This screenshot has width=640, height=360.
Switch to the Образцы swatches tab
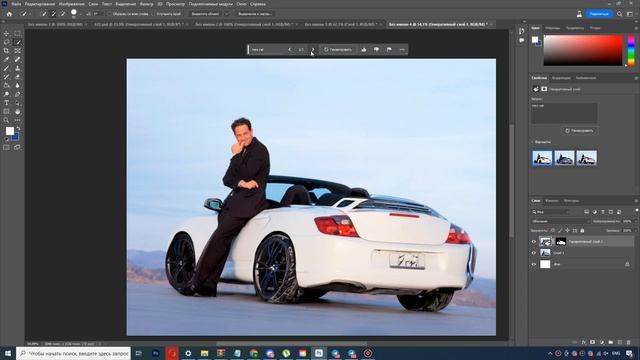pos(553,28)
